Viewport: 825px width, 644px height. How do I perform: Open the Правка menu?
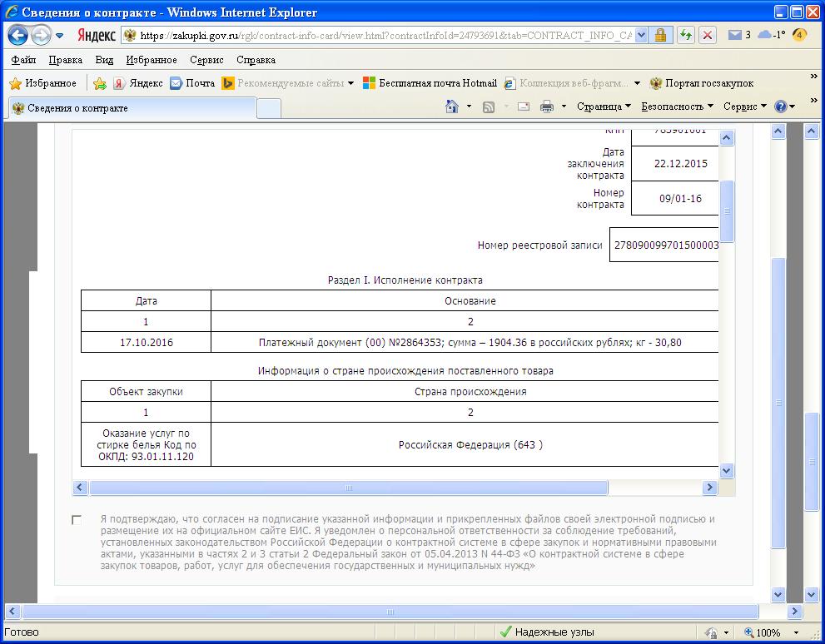(x=65, y=59)
